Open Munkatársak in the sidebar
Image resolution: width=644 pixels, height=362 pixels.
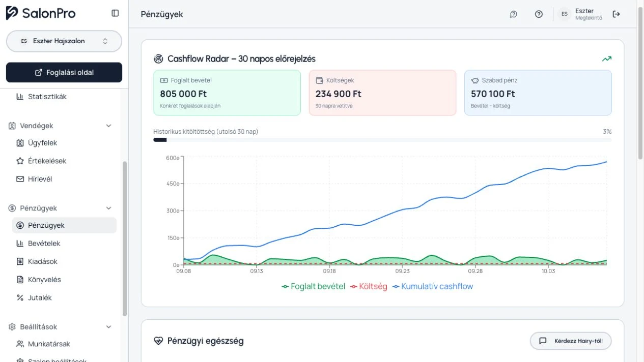64,344
